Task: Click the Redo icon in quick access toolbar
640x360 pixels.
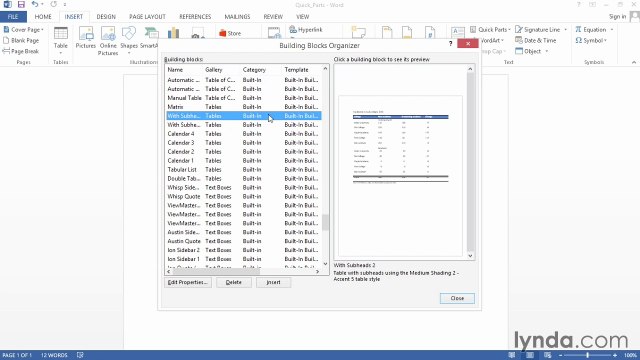Action: click(x=53, y=4)
